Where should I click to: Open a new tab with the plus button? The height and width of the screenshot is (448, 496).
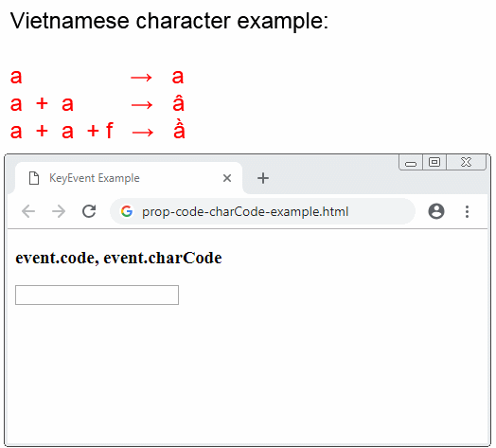(263, 178)
